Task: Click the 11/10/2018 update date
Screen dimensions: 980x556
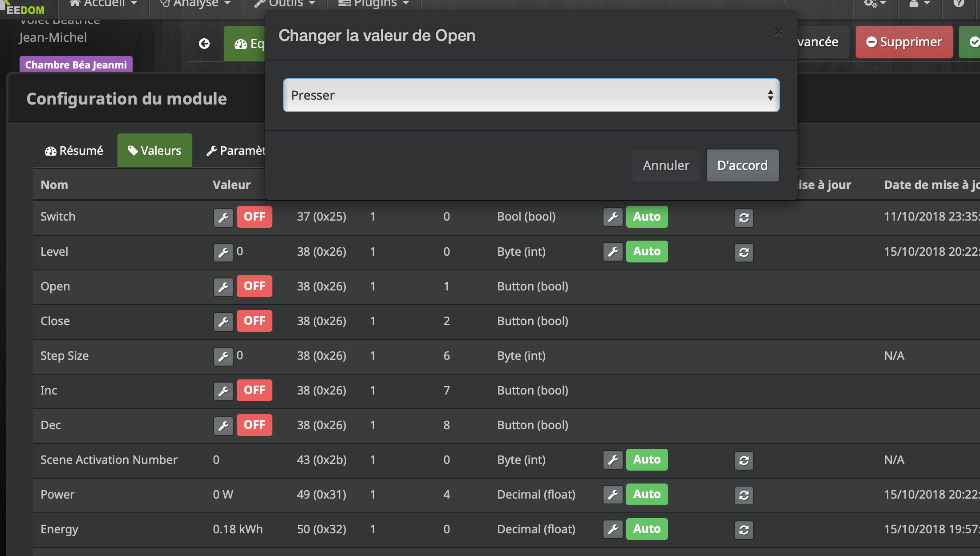Action: tap(931, 217)
